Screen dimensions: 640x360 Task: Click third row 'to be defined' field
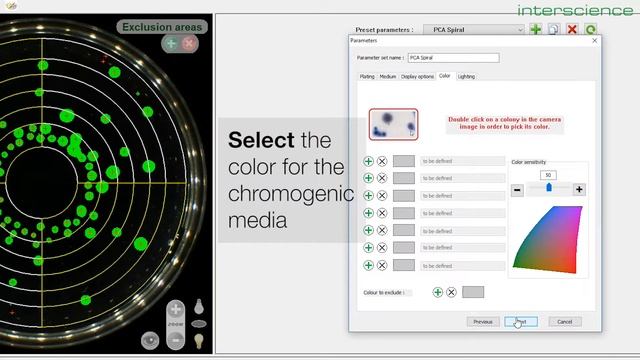point(462,196)
